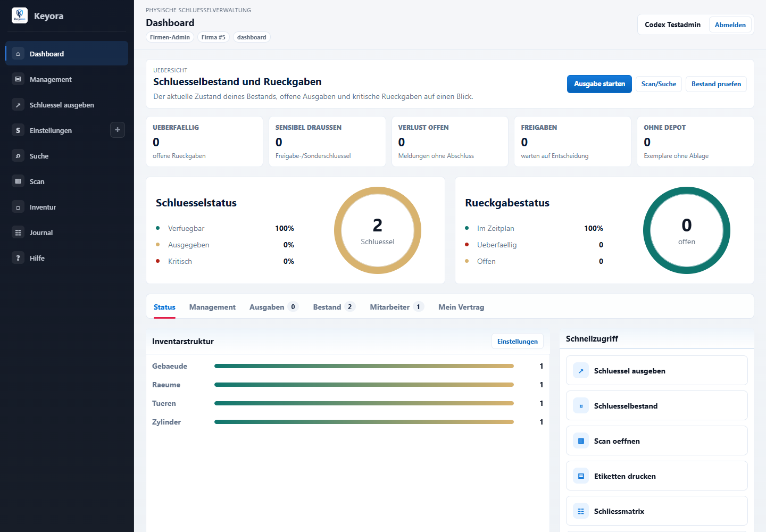This screenshot has width=766, height=532.
Task: Open Hilfe from the sidebar
Action: (66, 258)
